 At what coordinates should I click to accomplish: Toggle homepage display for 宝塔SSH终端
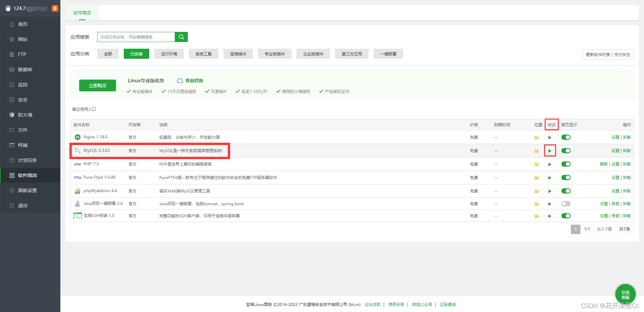566,216
